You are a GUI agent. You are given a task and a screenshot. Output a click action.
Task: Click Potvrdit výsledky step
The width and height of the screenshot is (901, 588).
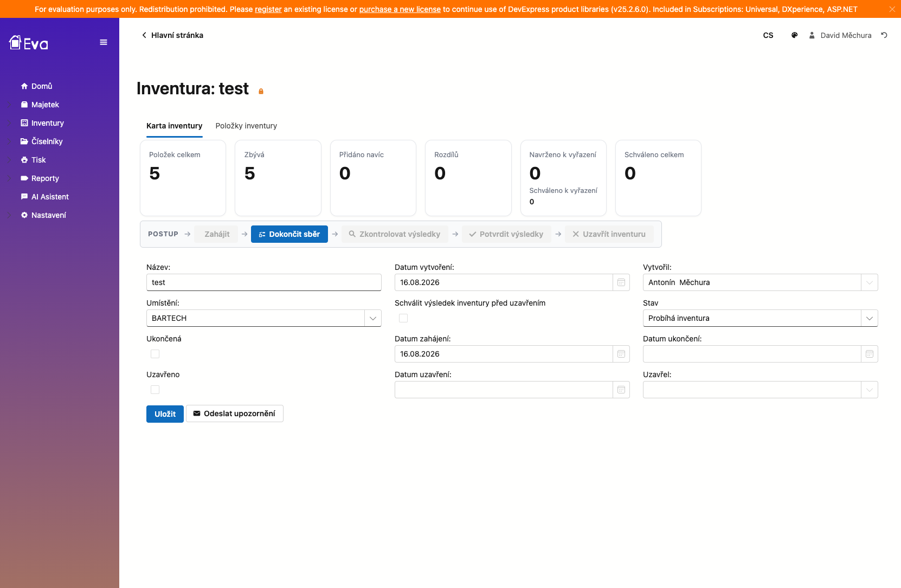pos(506,234)
